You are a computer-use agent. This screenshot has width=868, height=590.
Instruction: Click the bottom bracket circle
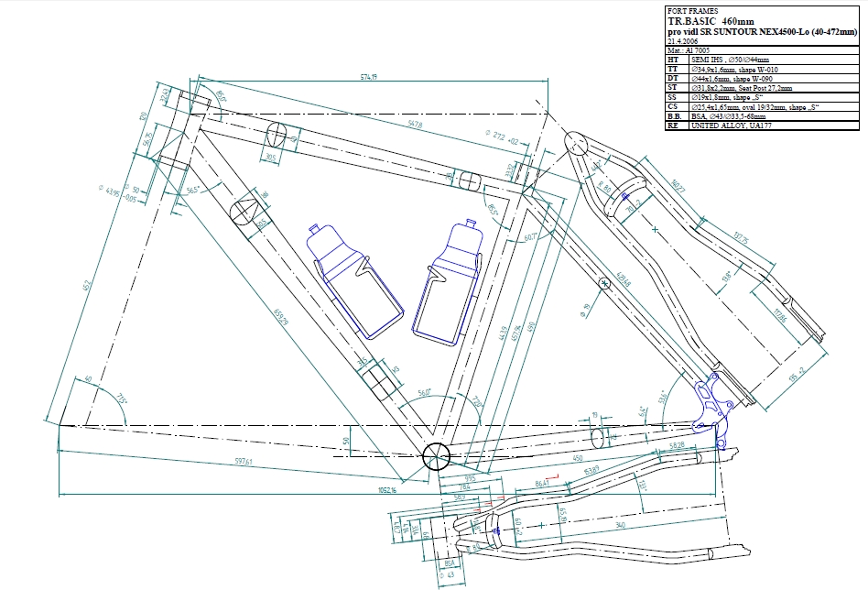coord(437,456)
